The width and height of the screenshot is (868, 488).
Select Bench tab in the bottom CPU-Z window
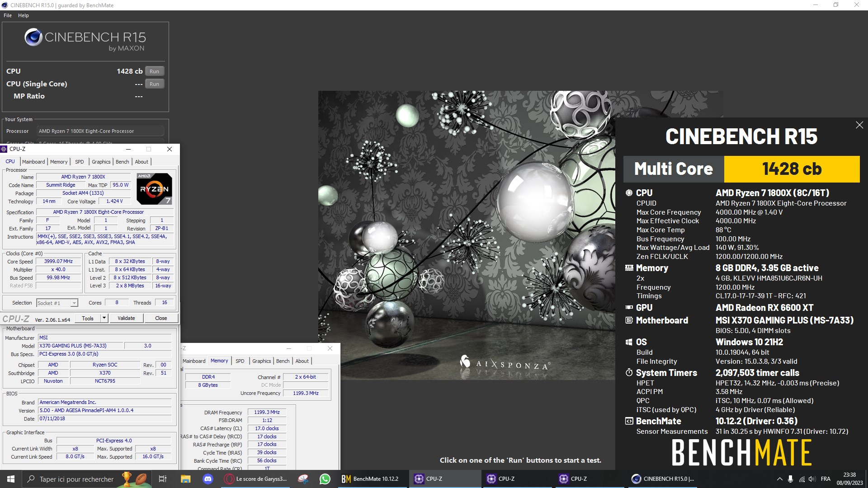coord(283,361)
